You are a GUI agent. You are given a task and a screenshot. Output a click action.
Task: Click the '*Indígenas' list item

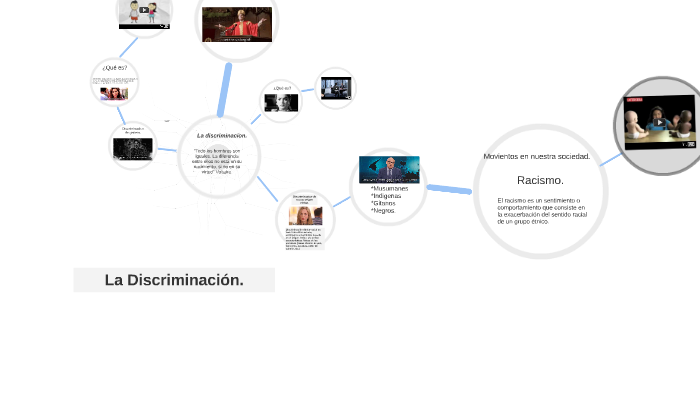(386, 196)
